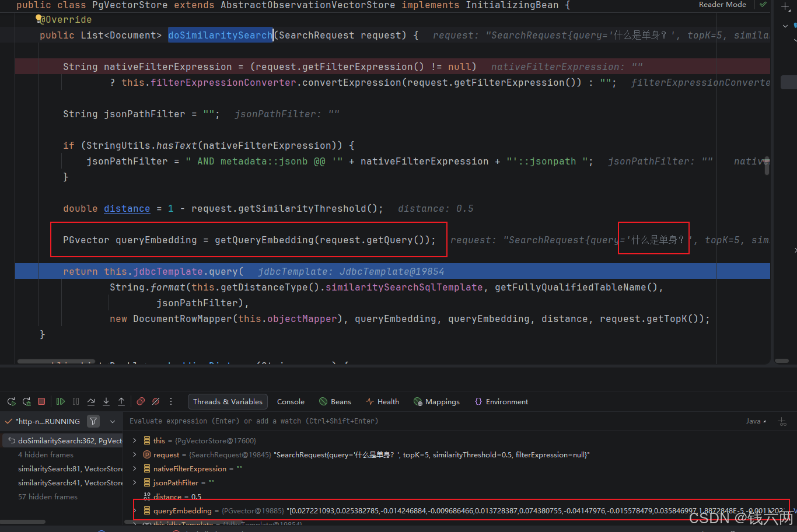Select the doSimilaritySearch:362 stack frame
Image resolution: width=797 pixels, height=532 pixels.
[62, 440]
